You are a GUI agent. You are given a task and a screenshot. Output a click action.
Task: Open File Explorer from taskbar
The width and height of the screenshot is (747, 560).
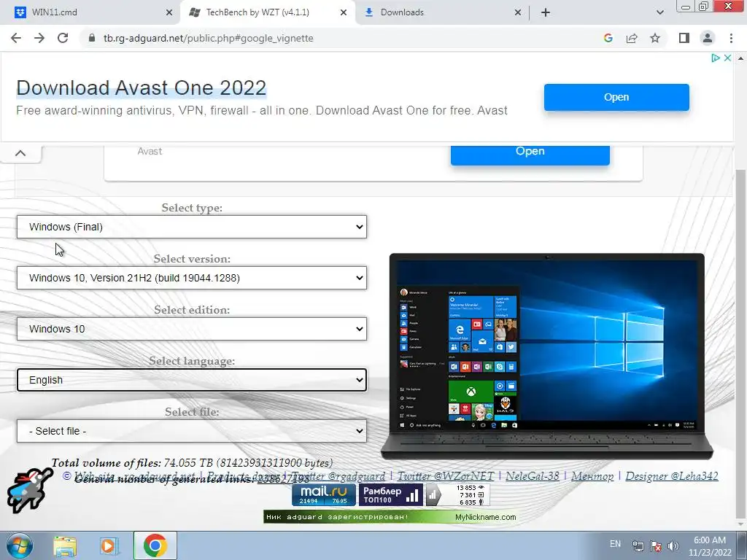coord(65,545)
